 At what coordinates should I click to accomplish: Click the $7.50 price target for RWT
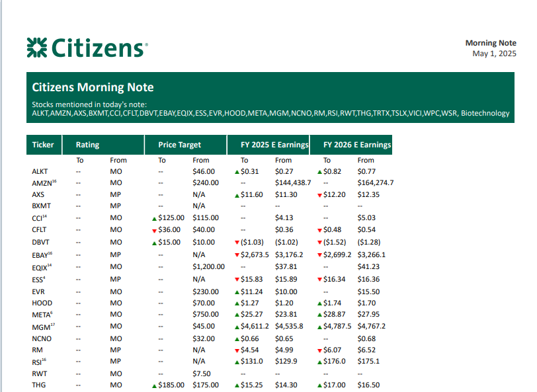coord(202,373)
